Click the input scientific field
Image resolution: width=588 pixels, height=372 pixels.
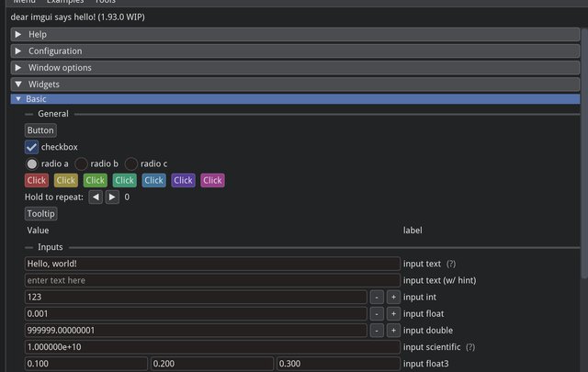(x=212, y=347)
